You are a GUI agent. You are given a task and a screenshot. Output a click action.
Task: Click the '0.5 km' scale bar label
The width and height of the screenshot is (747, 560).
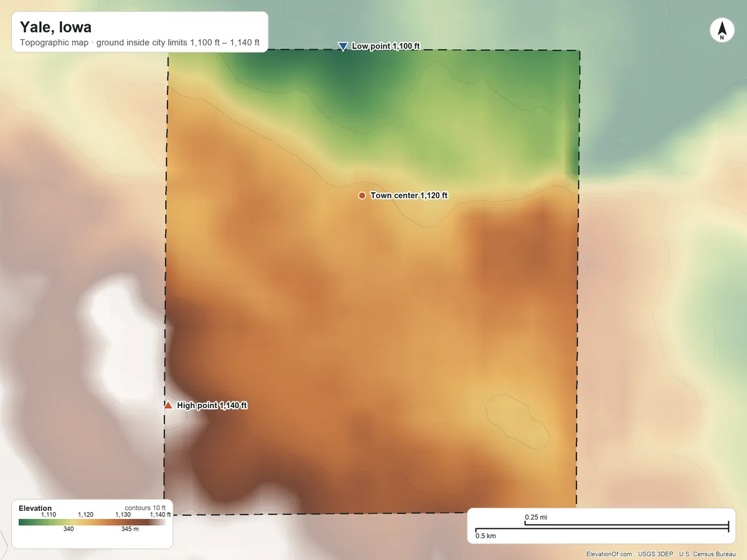(486, 536)
